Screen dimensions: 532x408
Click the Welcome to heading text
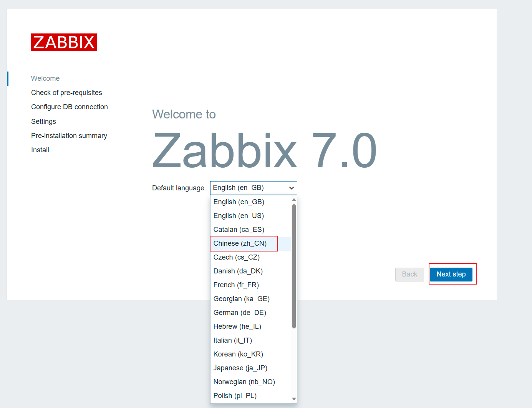pos(184,114)
